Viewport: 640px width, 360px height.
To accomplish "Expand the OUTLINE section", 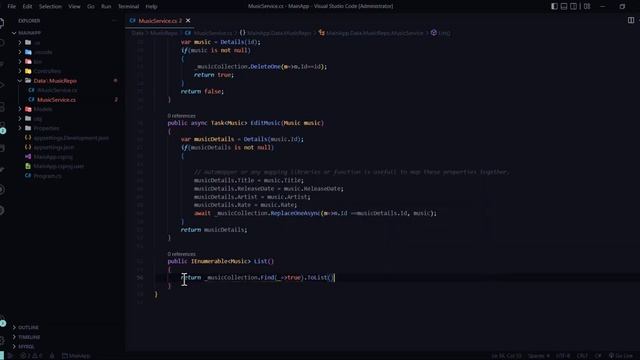I will (x=61, y=327).
